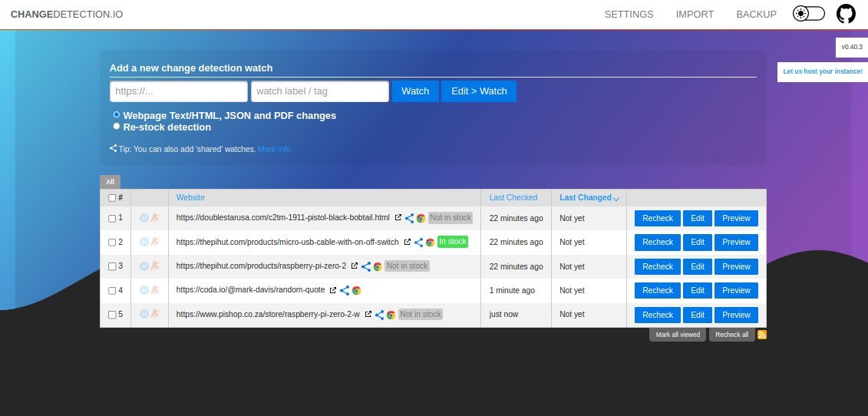The width and height of the screenshot is (868, 416).
Task: Pause checking for pishop.co.za watch
Action: (144, 314)
